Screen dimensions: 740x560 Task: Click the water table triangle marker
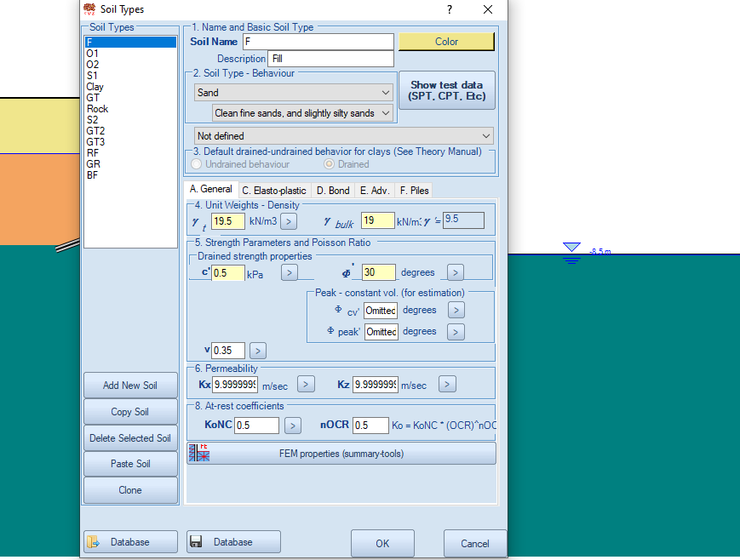tap(571, 247)
